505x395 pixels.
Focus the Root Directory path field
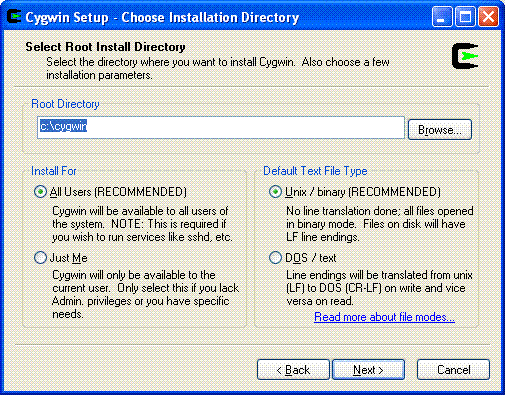(221, 127)
